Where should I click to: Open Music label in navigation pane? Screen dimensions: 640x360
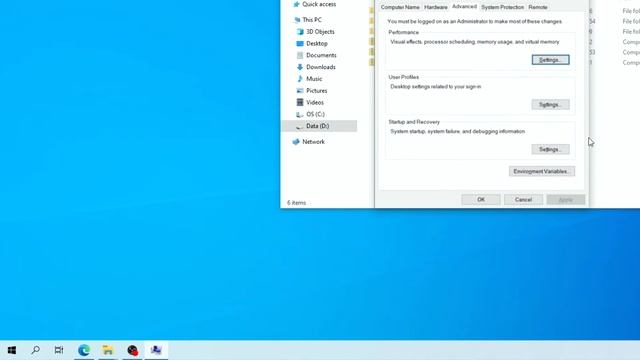coord(314,79)
